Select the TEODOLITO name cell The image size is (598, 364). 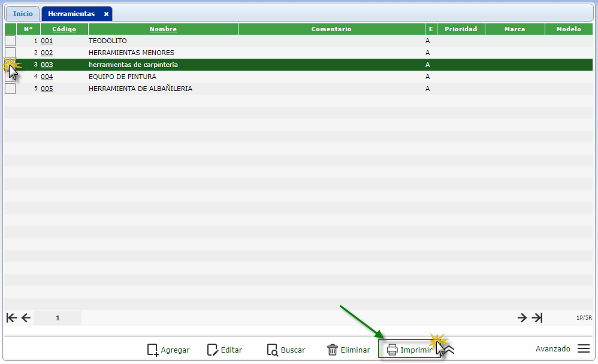point(107,41)
